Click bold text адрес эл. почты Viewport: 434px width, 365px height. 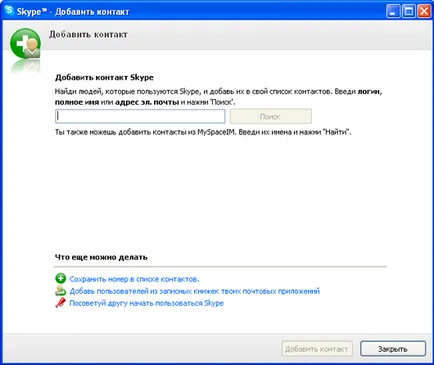tap(147, 102)
